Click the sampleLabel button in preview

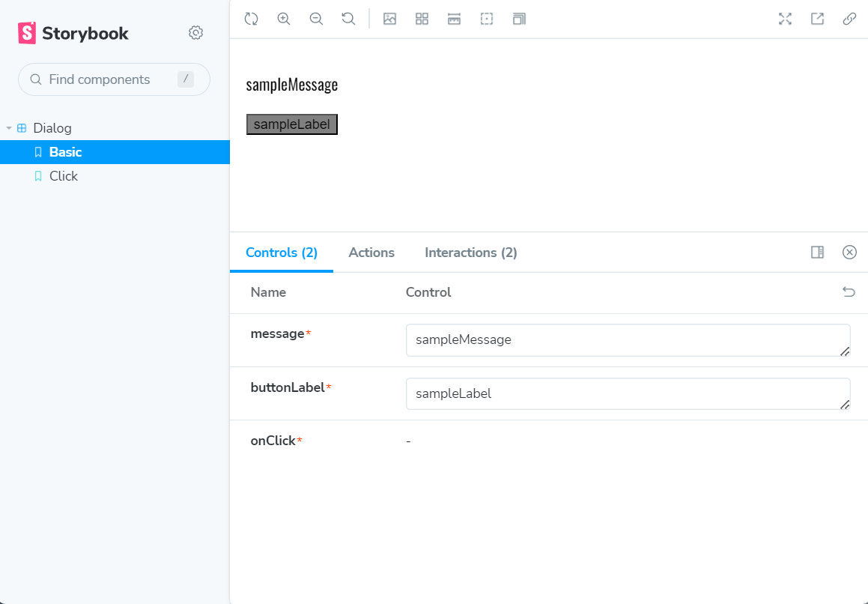click(292, 124)
